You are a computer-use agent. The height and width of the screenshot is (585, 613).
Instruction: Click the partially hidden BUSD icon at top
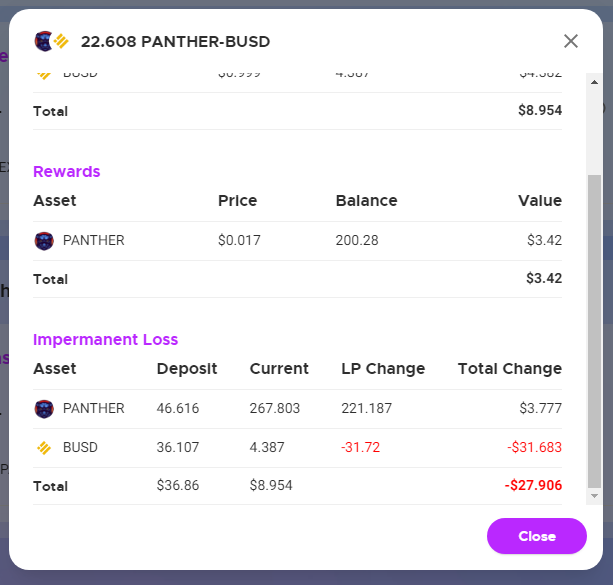(44, 75)
